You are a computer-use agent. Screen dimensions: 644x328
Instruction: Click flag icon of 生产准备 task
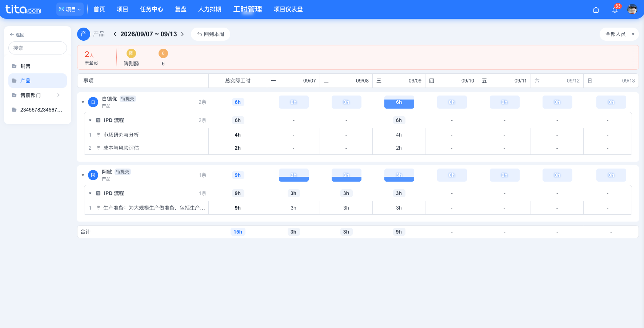99,208
